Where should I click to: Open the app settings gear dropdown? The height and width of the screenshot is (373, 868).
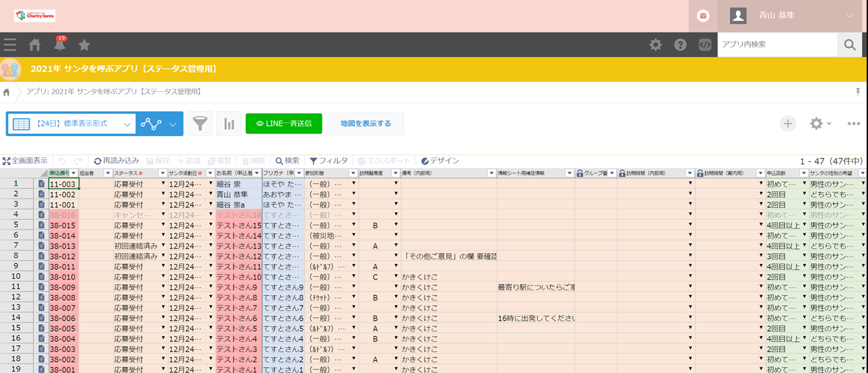coord(820,123)
